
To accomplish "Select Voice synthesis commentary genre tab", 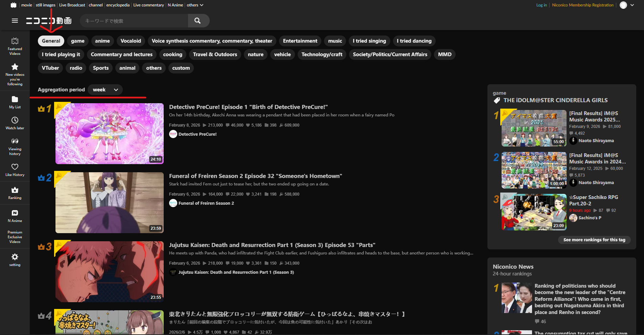I will click(212, 41).
